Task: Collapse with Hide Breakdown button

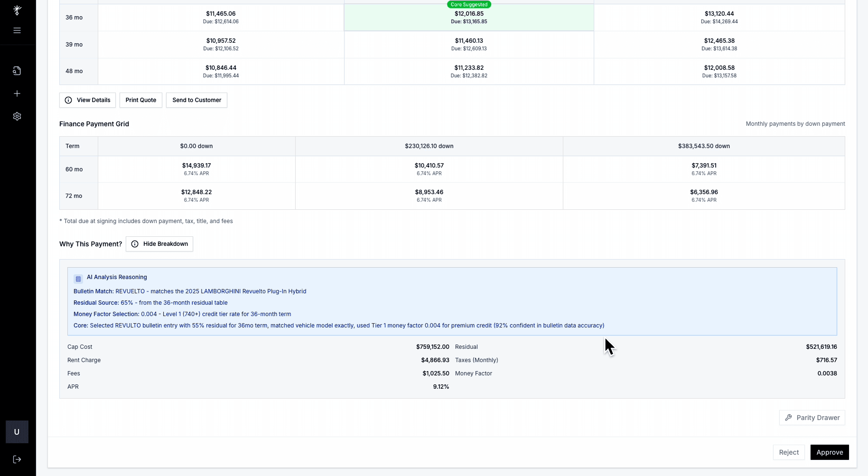Action: (x=159, y=244)
